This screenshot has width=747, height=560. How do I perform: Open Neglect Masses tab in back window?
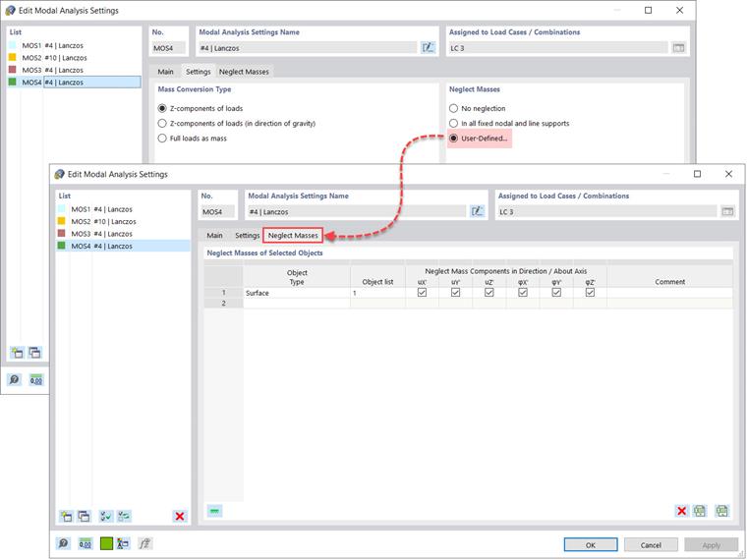pyautogui.click(x=244, y=72)
